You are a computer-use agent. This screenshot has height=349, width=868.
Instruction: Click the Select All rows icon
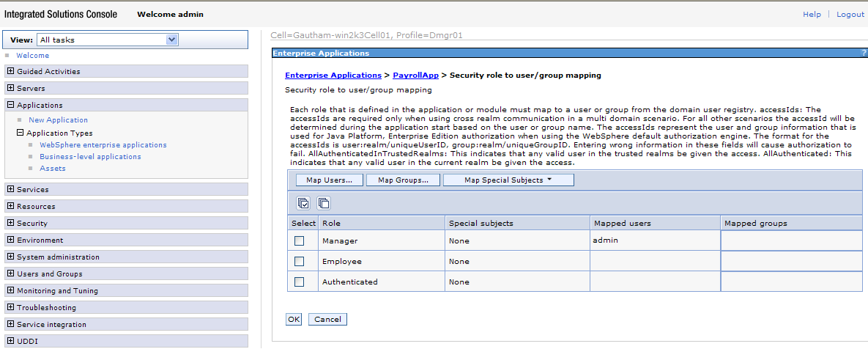[303, 203]
